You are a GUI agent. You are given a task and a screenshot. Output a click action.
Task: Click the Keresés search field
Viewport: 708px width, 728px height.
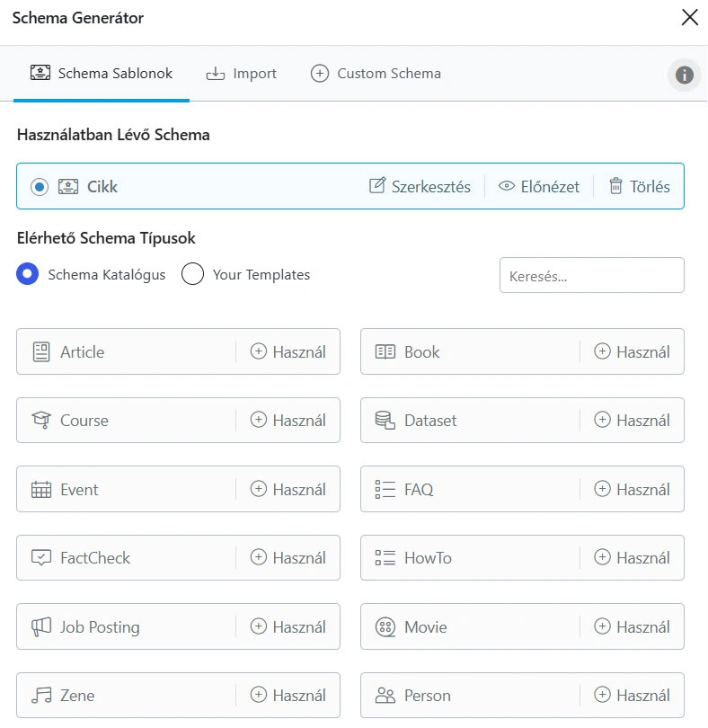coord(591,276)
